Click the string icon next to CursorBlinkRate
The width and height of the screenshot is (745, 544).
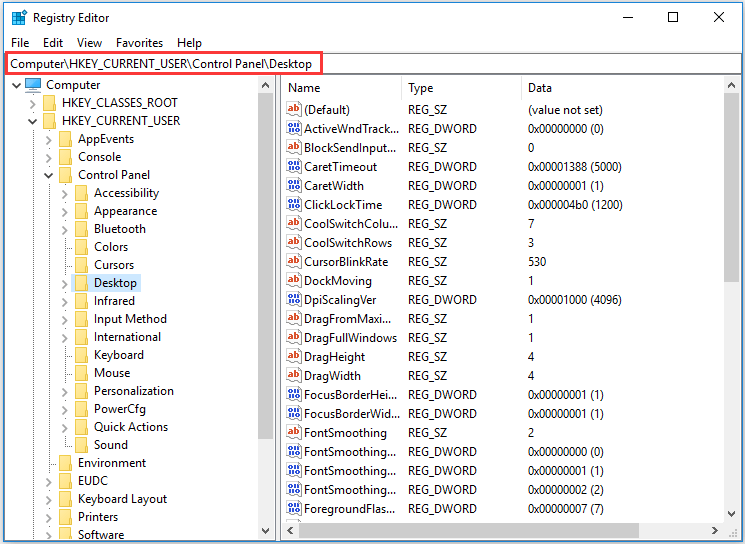(x=294, y=261)
